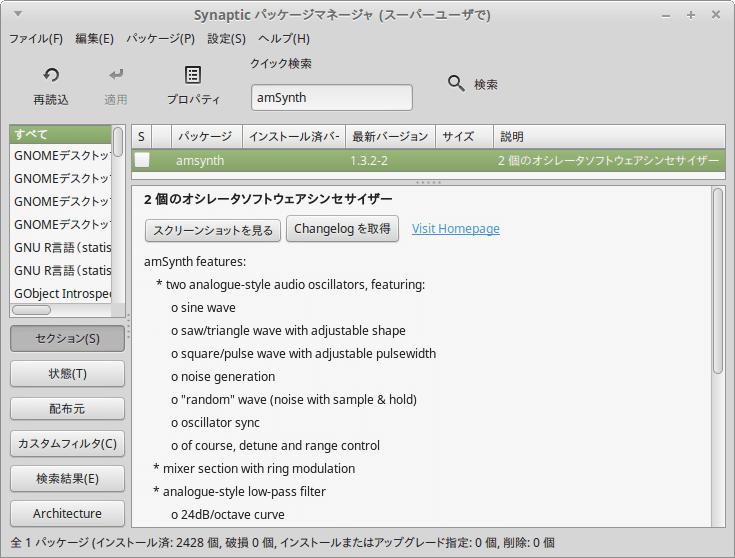This screenshot has width=735, height=558.
Task: Sort by the 最新バージョン column header
Action: [390, 137]
